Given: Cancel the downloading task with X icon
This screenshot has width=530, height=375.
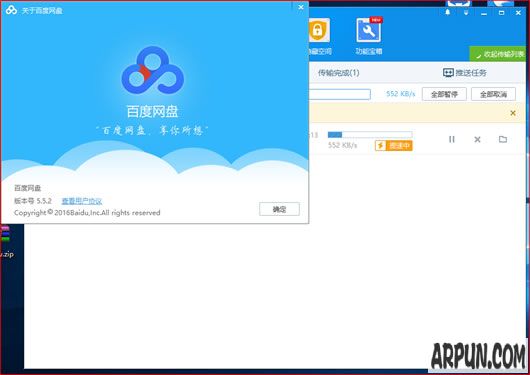Looking at the screenshot, I should coord(477,139).
